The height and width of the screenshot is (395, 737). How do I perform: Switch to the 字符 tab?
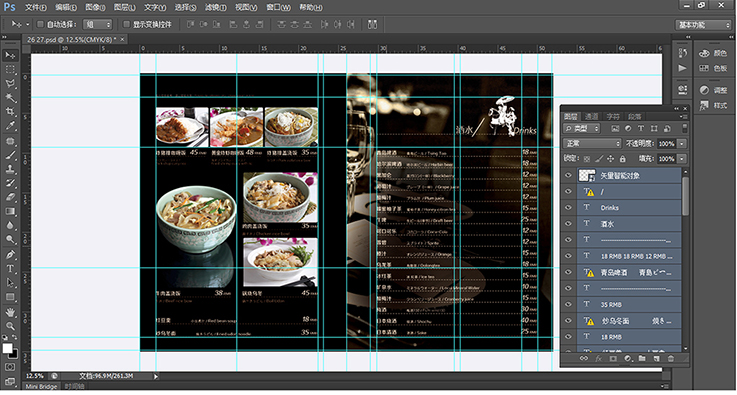(612, 116)
